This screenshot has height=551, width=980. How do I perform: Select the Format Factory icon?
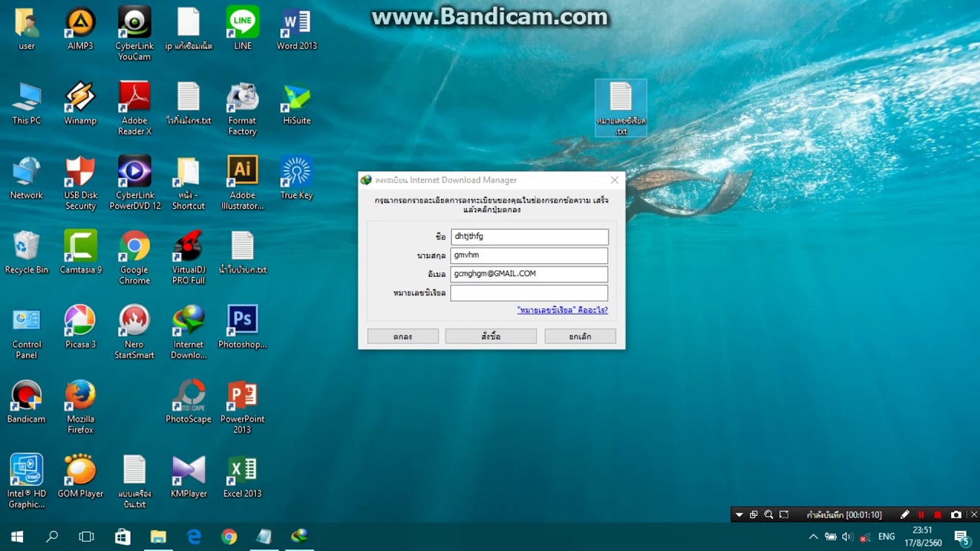tap(242, 109)
